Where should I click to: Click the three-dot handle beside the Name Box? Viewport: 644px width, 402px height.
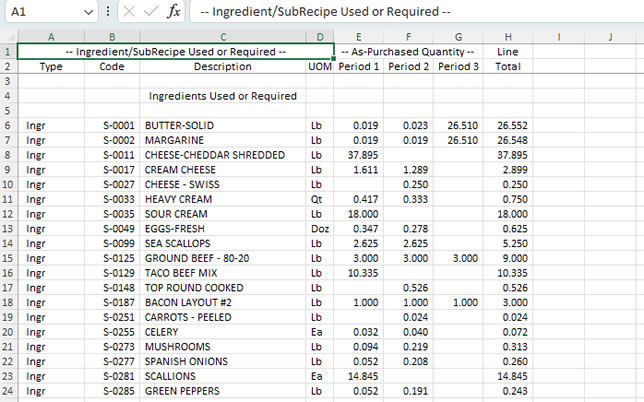108,11
